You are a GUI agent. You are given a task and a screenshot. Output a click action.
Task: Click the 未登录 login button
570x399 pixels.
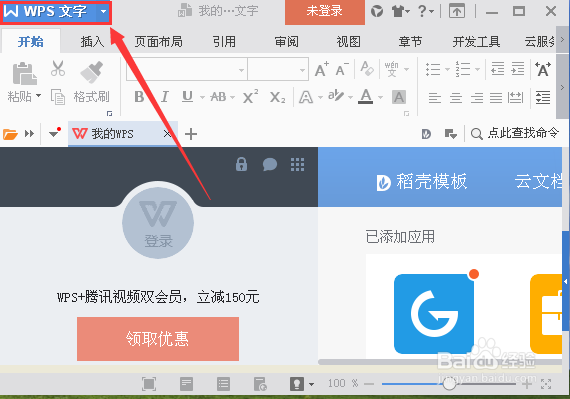click(x=325, y=12)
